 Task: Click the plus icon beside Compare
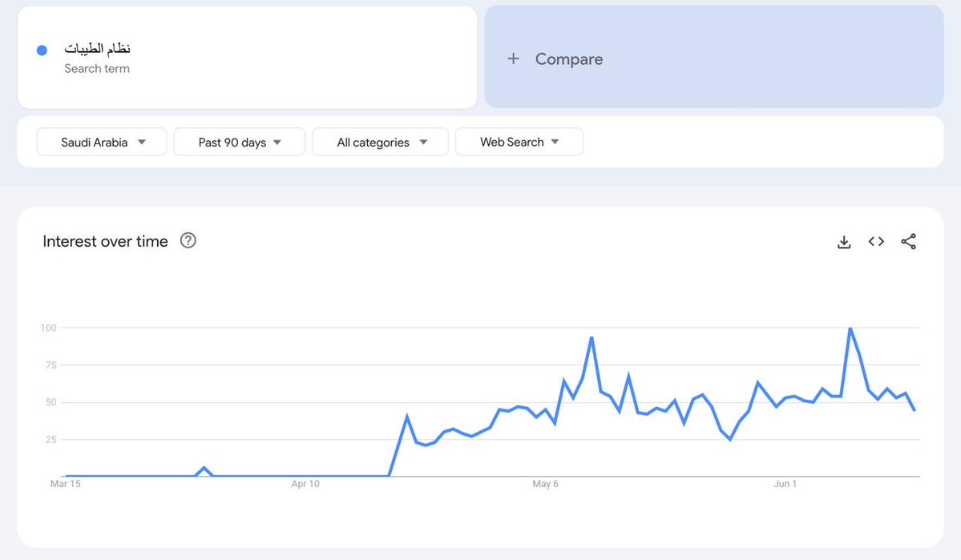(x=513, y=58)
